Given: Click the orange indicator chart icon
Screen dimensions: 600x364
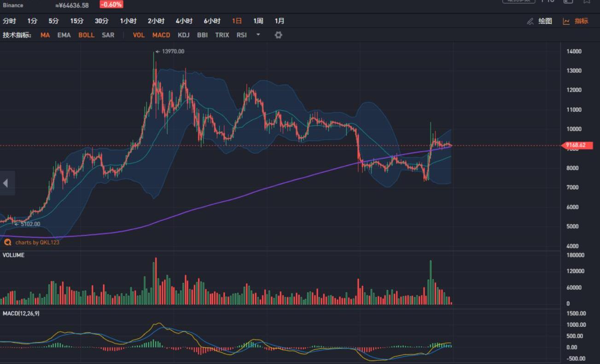Looking at the screenshot, I should click(x=566, y=21).
